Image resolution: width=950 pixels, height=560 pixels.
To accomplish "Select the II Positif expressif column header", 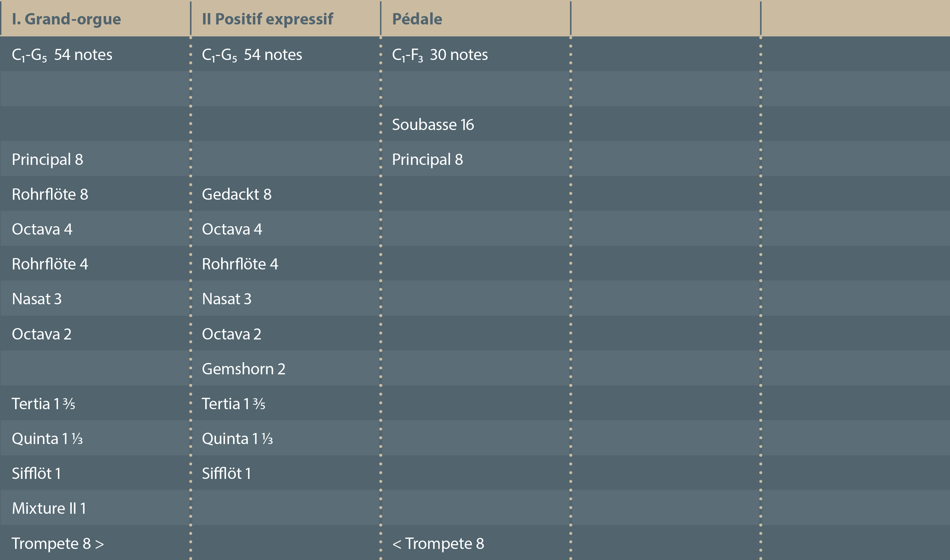I will click(x=267, y=19).
